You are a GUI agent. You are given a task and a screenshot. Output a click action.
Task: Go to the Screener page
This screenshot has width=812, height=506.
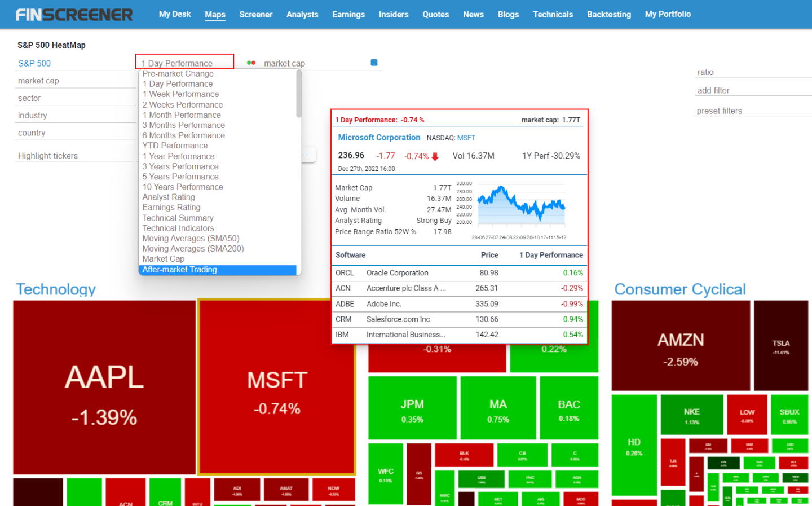pyautogui.click(x=256, y=15)
